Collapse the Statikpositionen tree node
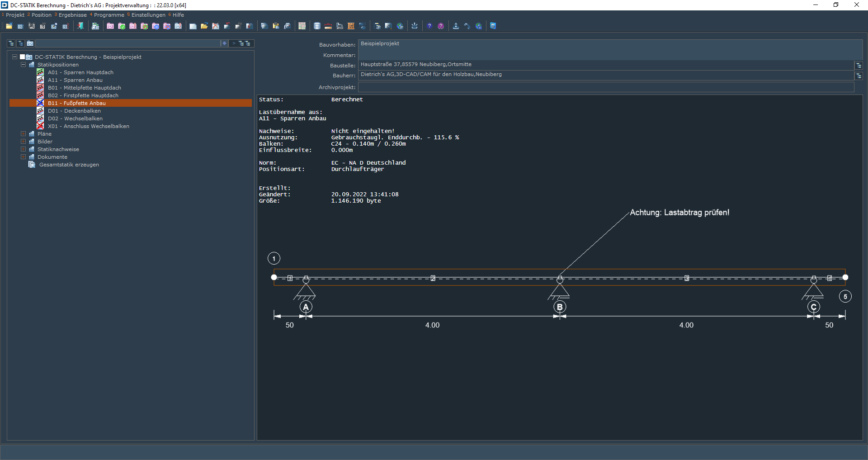The image size is (868, 460). click(23, 65)
